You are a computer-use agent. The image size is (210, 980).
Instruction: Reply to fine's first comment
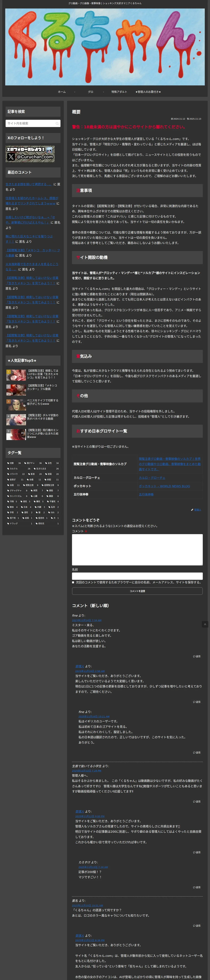pyautogui.click(x=197, y=656)
